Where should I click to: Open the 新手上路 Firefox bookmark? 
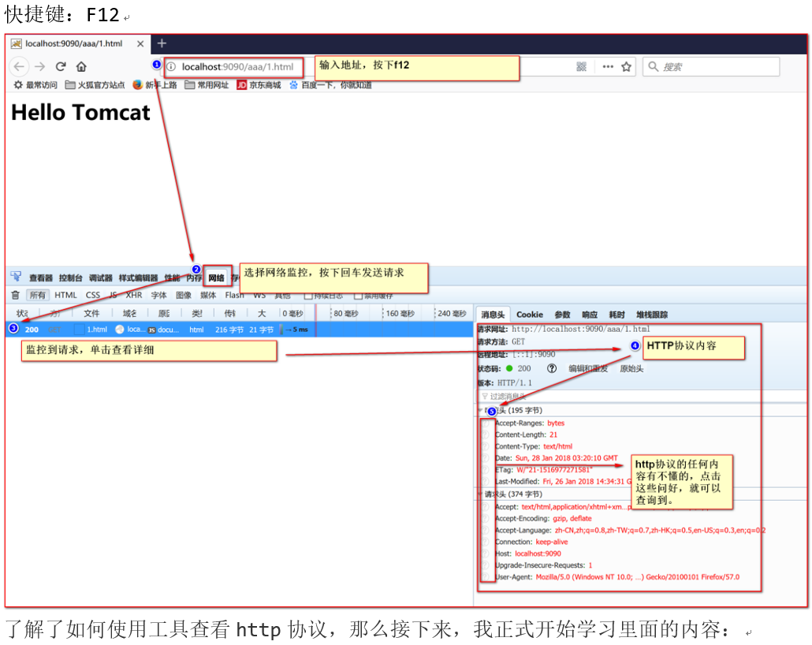155,85
